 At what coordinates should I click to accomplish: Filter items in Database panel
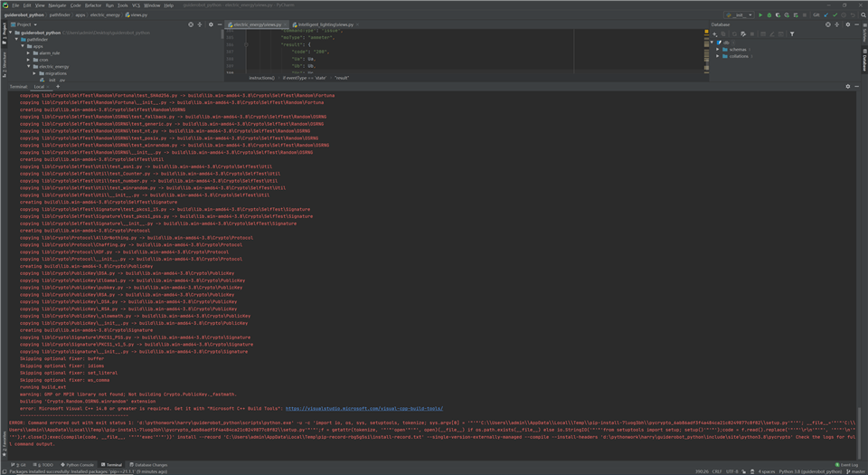[x=792, y=34]
